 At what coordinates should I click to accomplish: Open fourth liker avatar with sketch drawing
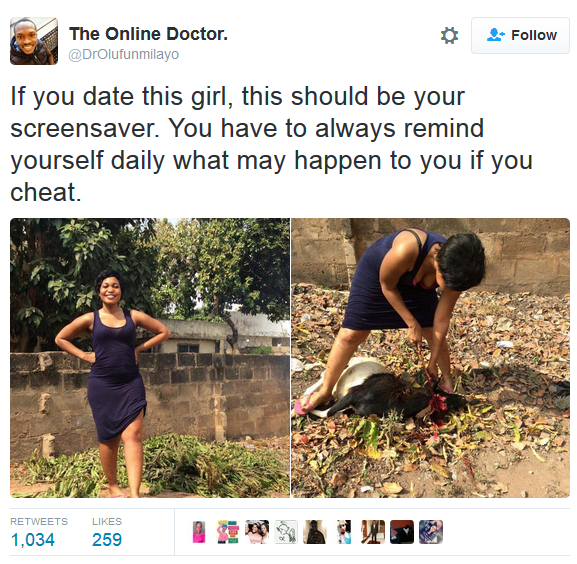point(286,532)
